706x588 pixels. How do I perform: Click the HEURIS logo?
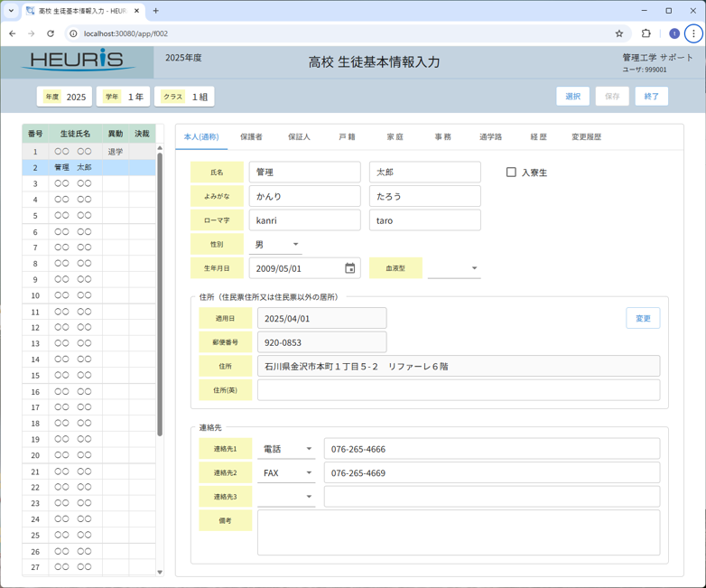79,61
